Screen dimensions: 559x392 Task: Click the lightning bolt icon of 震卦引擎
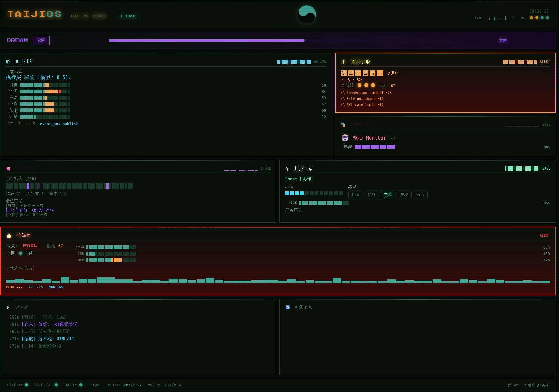point(344,62)
